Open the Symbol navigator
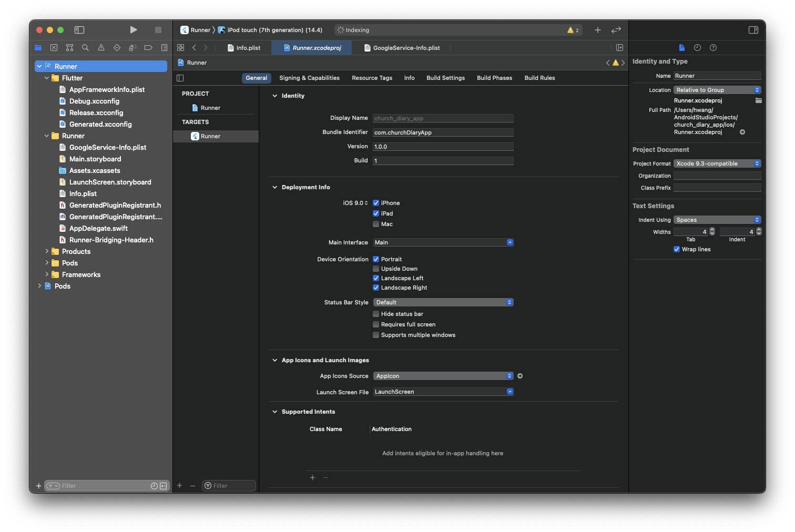 69,48
